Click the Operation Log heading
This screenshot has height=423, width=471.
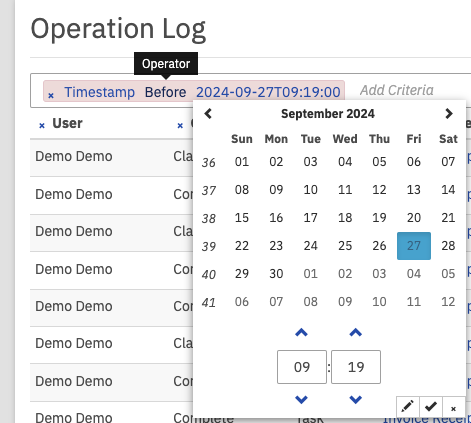118,29
